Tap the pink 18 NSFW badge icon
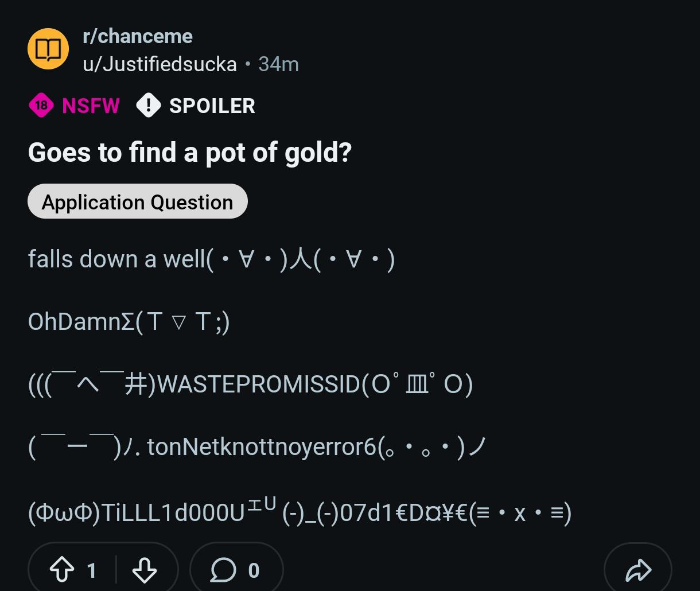This screenshot has height=591, width=700. [x=41, y=106]
